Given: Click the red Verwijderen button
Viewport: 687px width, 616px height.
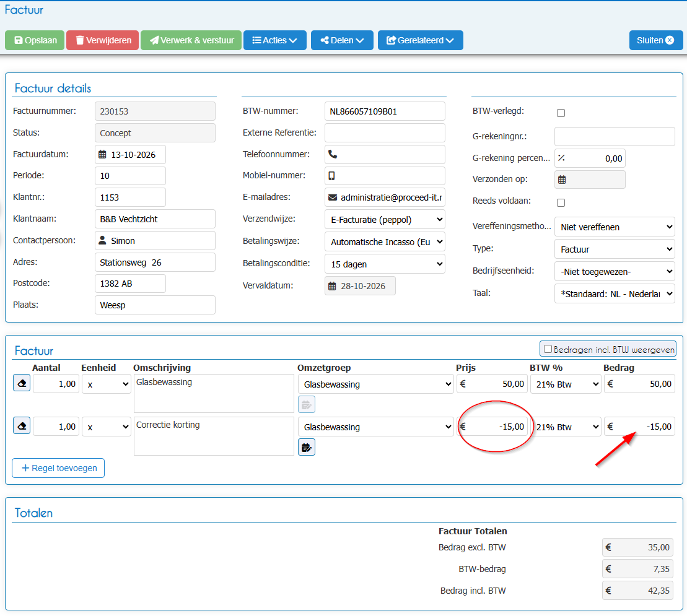Looking at the screenshot, I should coord(103,40).
